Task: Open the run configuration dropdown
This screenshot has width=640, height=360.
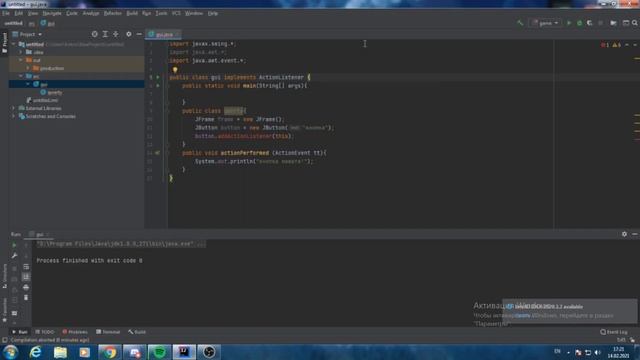Action: click(545, 23)
